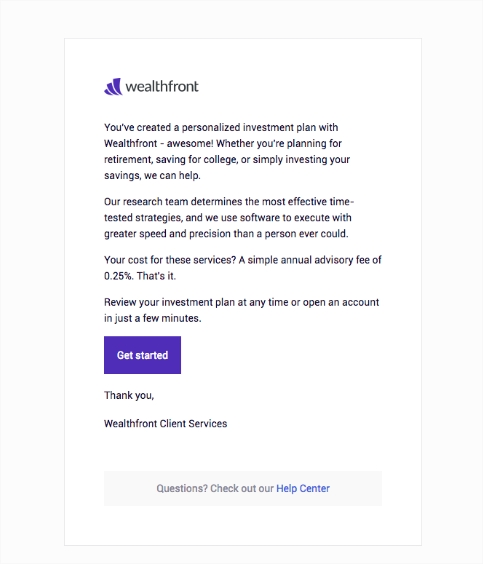483x564 pixels.
Task: Click the gray footer help banner
Action: pos(243,488)
